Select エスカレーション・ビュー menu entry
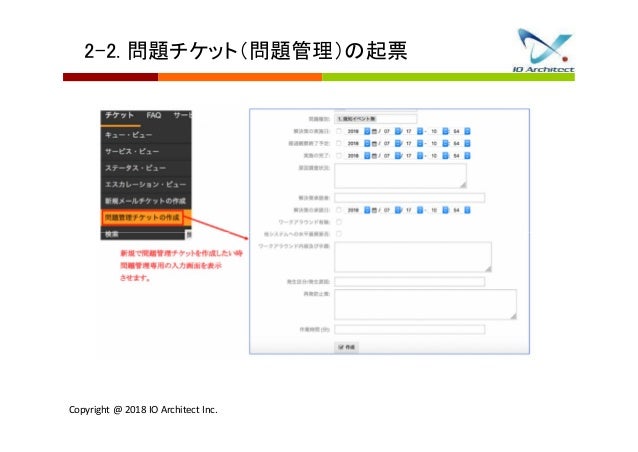638x452 pixels. pyautogui.click(x=146, y=185)
